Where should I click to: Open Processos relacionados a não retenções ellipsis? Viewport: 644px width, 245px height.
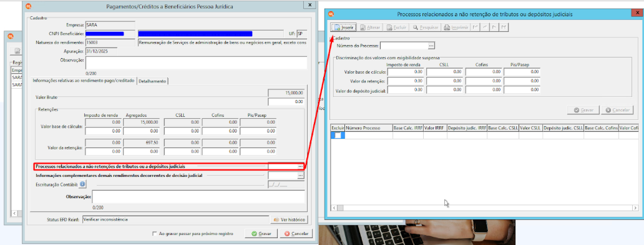pyautogui.click(x=301, y=166)
